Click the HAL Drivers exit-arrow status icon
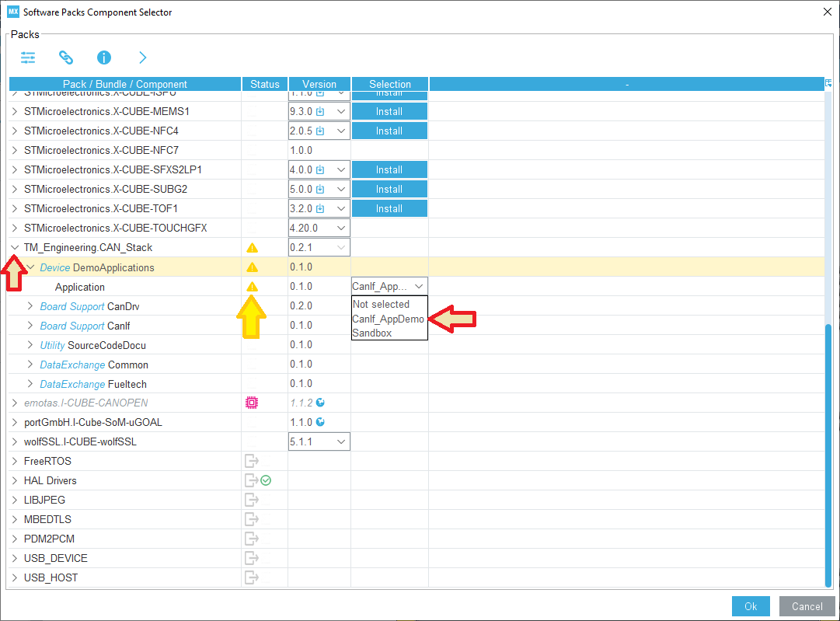The image size is (840, 621). coord(251,480)
